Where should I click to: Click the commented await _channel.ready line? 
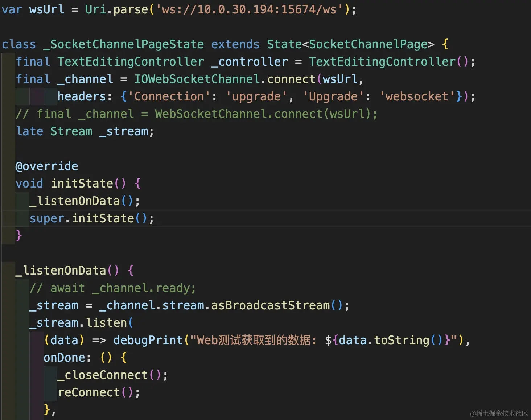pos(113,288)
